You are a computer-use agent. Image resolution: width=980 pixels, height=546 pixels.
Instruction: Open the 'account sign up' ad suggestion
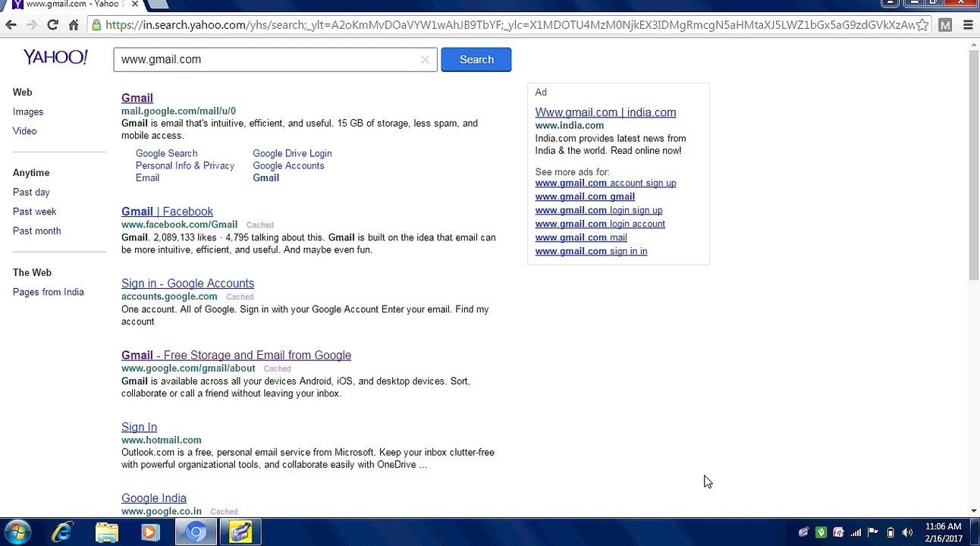(x=605, y=183)
